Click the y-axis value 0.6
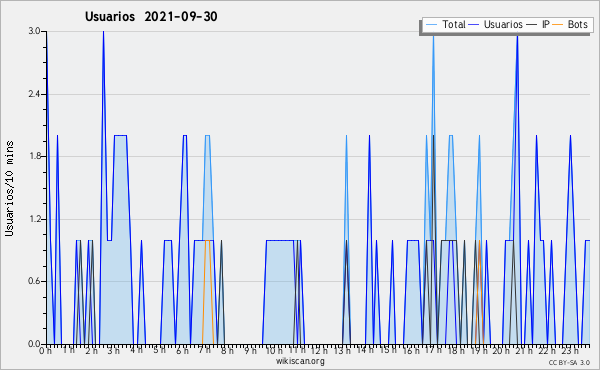Viewport: 600px width, 370px height. [34, 281]
